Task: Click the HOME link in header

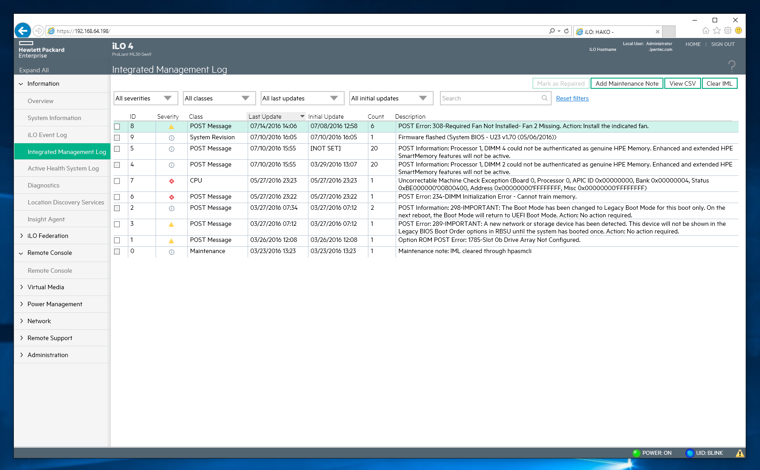Action: pyautogui.click(x=693, y=44)
